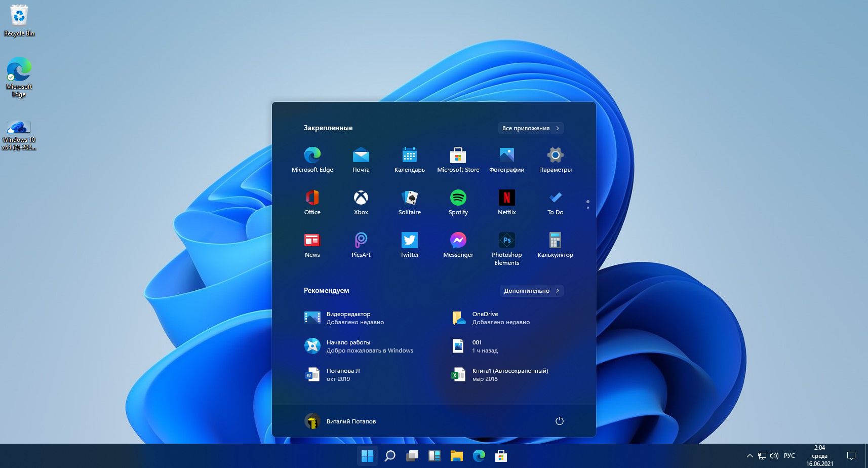The image size is (868, 468).
Task: Open Параметры settings gear
Action: (556, 160)
